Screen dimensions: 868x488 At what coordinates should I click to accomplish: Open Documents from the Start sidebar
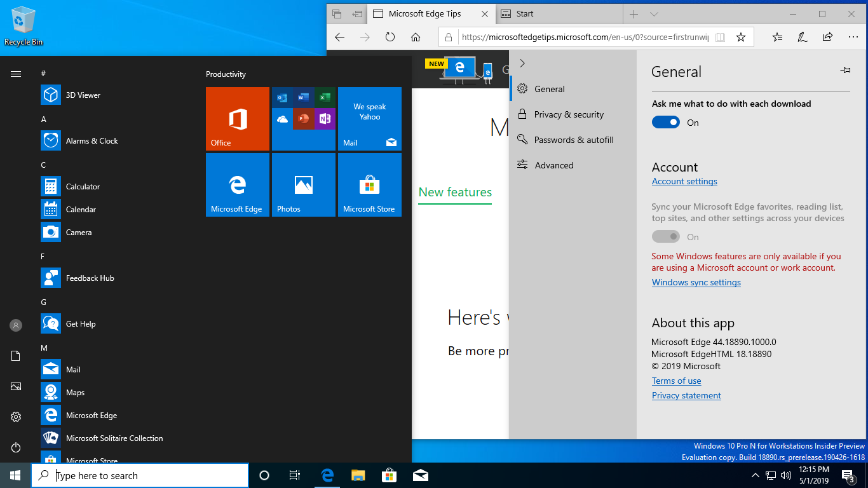point(16,356)
